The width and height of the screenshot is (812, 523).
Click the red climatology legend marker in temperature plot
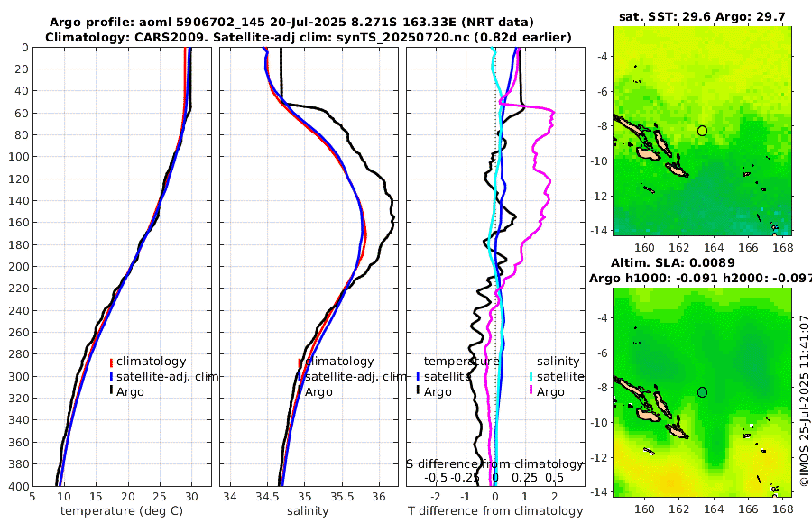(111, 362)
